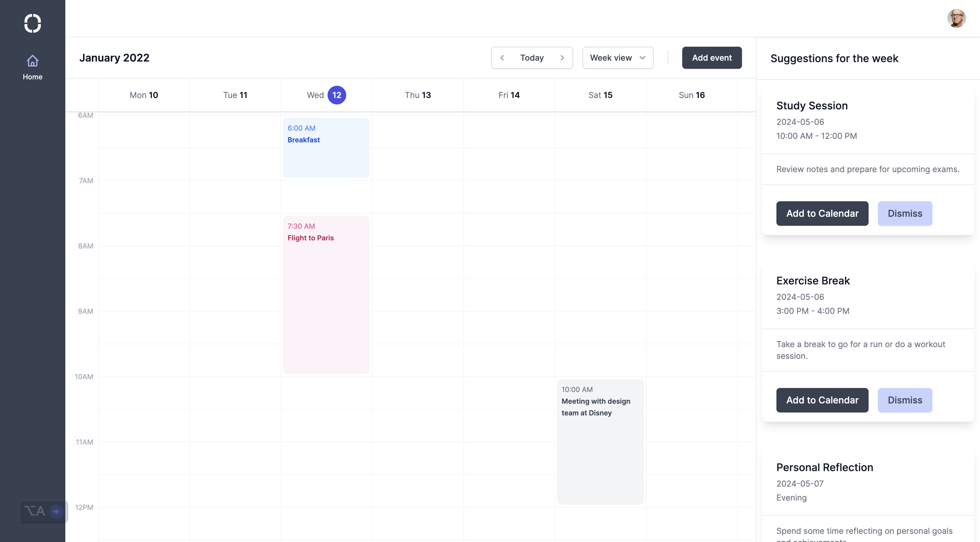Image resolution: width=980 pixels, height=542 pixels.
Task: Go to previous week arrow
Action: click(502, 58)
